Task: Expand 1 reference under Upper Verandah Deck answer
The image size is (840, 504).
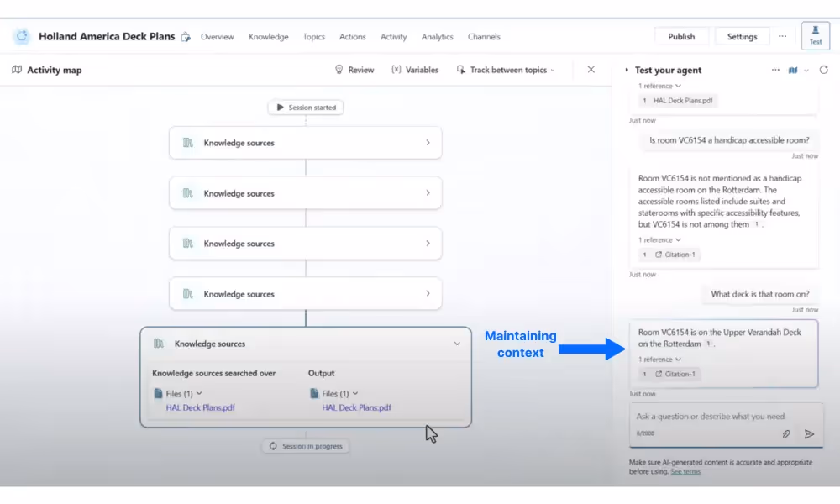Action: [x=659, y=360]
